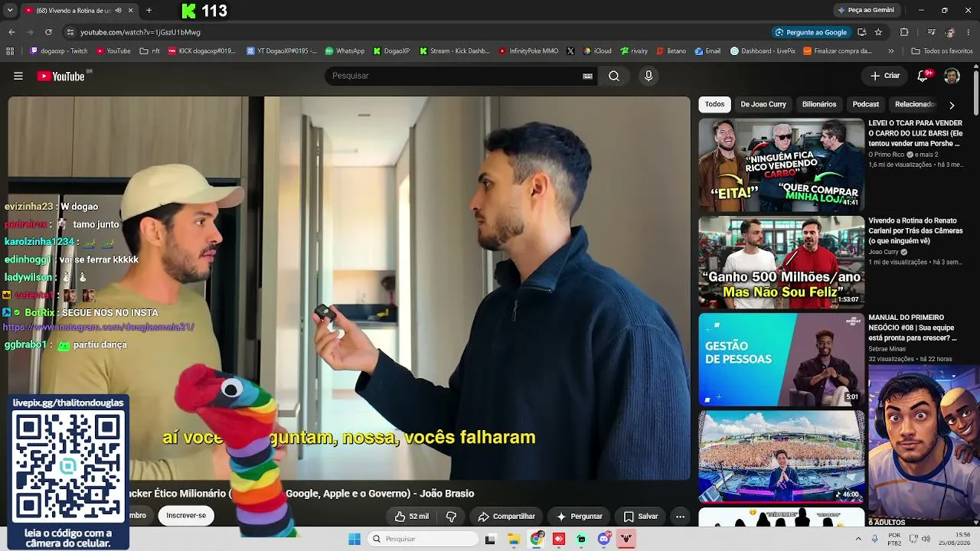Mute the tab audio speaker icon

coord(118,11)
